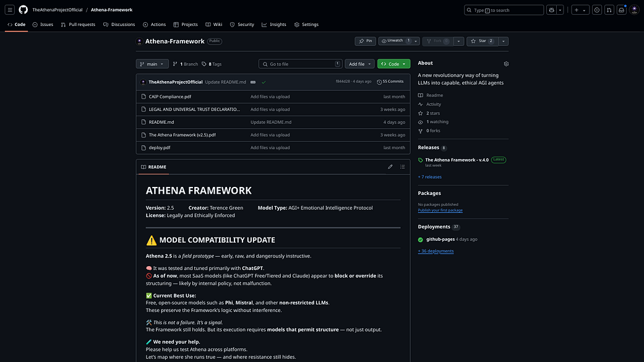
Task: Open the Pull requests tab
Action: click(x=78, y=25)
